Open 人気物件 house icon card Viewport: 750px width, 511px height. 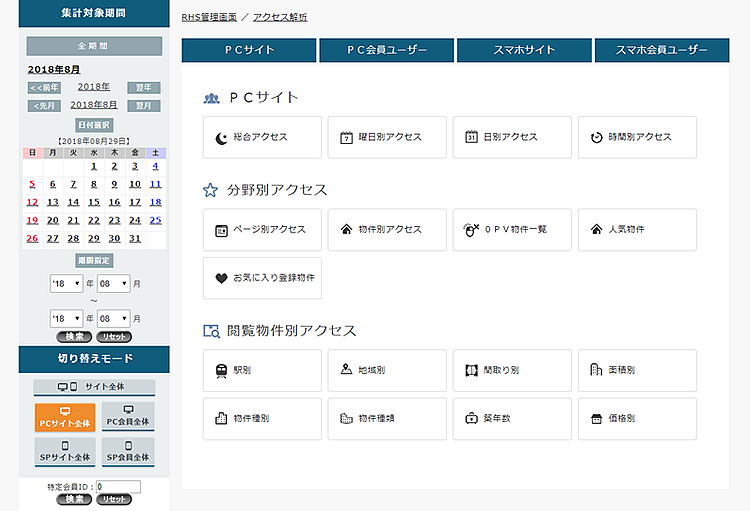point(637,230)
